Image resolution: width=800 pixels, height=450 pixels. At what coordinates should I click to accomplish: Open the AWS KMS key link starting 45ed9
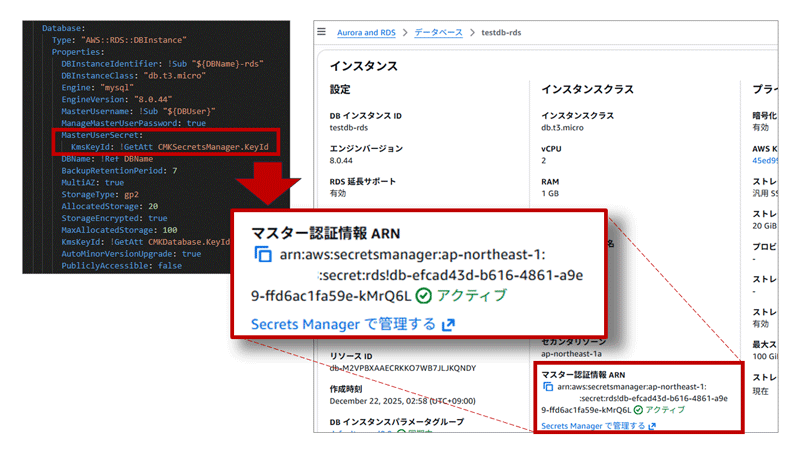765,161
